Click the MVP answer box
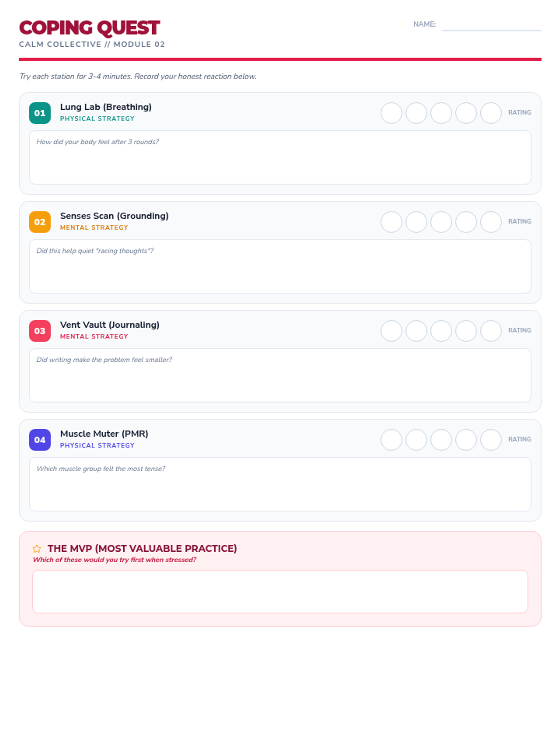560x747 pixels. pyautogui.click(x=280, y=592)
